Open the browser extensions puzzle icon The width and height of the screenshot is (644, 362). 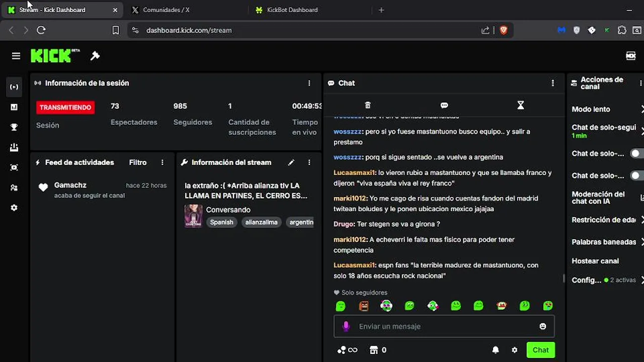coord(622,30)
